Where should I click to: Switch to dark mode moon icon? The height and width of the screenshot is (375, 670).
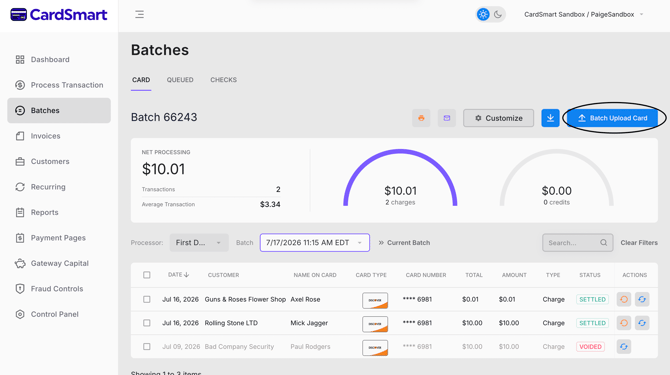[x=498, y=15]
